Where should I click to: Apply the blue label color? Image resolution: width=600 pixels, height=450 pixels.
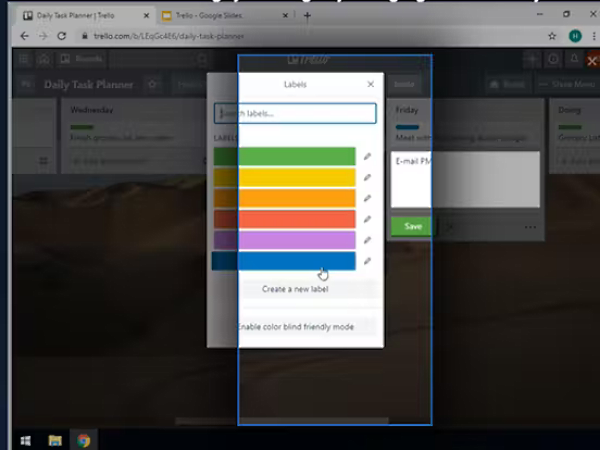point(284,261)
